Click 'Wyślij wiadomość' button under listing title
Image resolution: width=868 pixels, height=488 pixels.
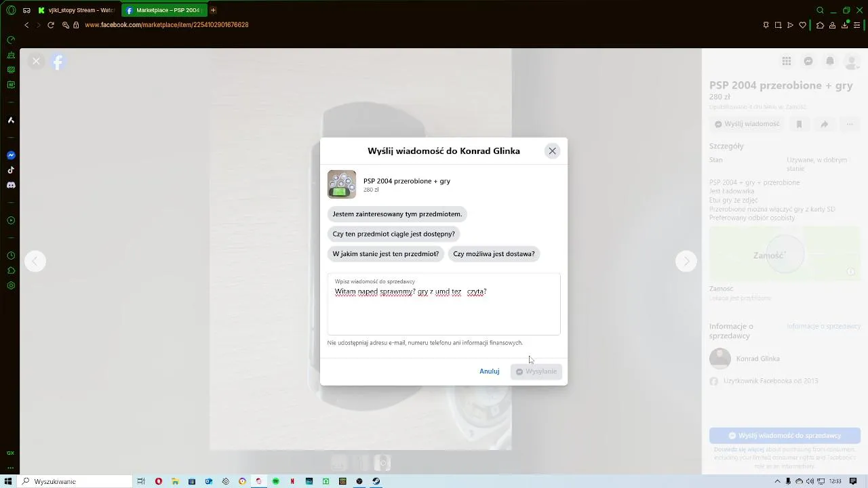(747, 124)
